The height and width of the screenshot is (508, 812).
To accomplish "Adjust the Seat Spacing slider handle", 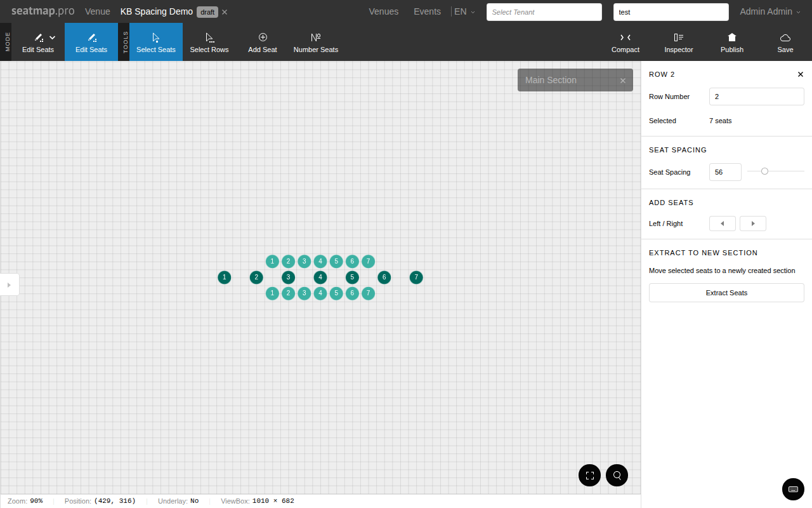I will click(x=764, y=171).
